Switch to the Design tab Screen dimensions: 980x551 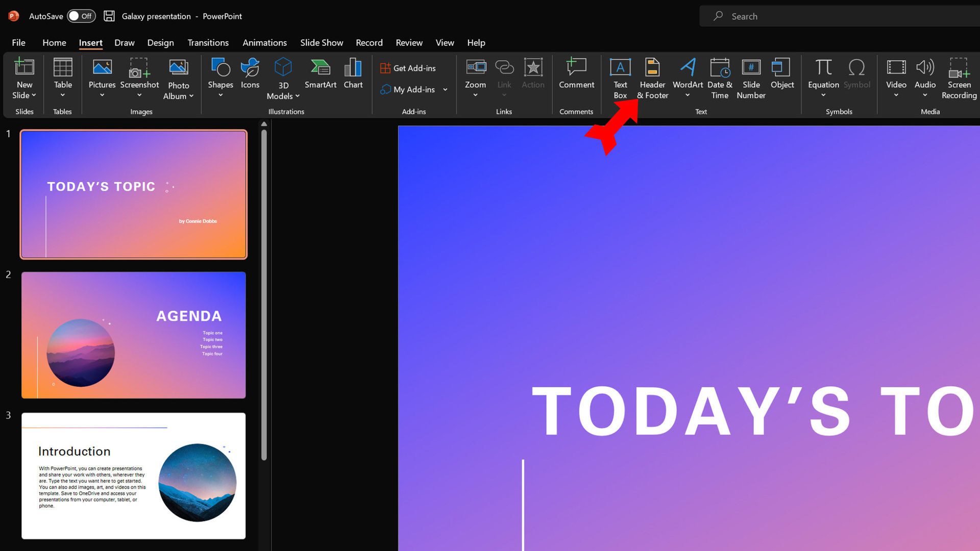coord(160,43)
